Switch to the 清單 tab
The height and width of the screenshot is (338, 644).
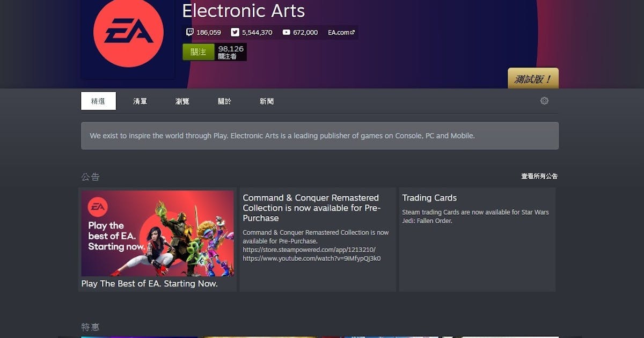(x=140, y=101)
